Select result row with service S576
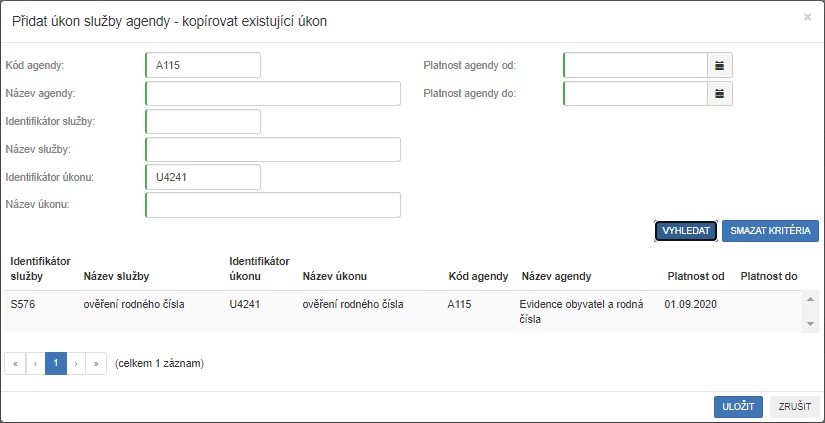 pos(400,311)
